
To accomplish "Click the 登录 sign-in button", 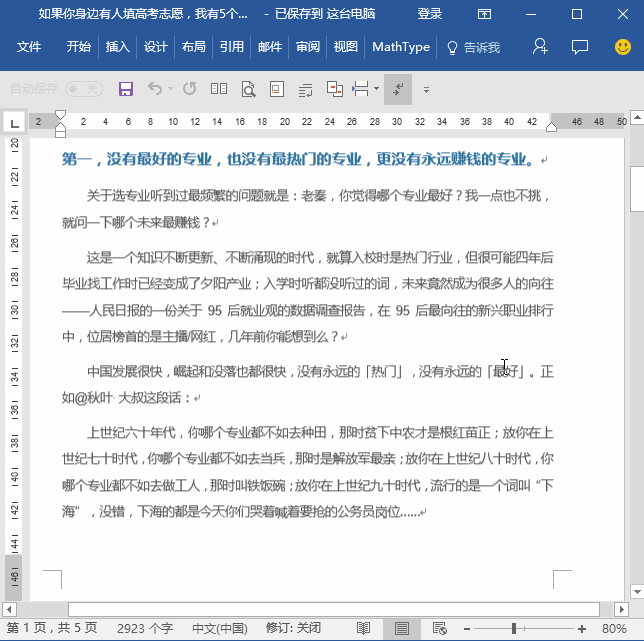I will click(x=430, y=14).
